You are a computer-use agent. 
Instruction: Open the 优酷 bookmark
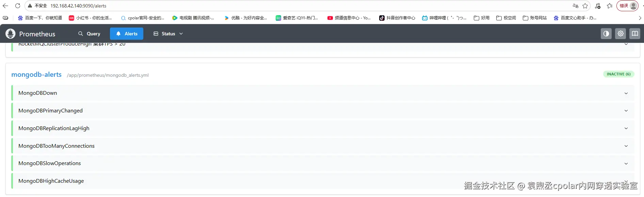pyautogui.click(x=245, y=18)
